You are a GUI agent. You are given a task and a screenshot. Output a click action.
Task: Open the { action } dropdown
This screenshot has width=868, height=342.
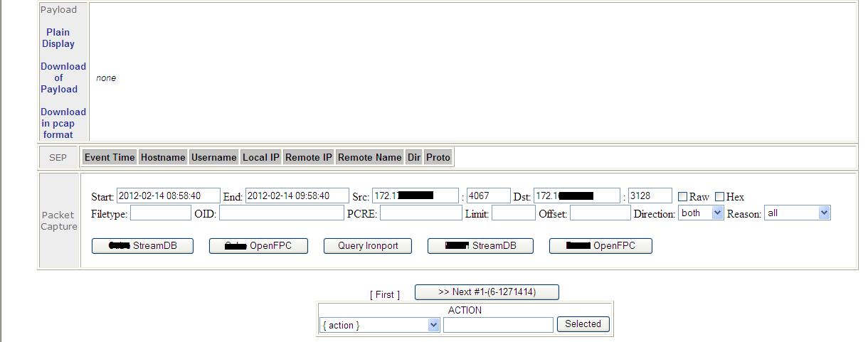tap(380, 325)
